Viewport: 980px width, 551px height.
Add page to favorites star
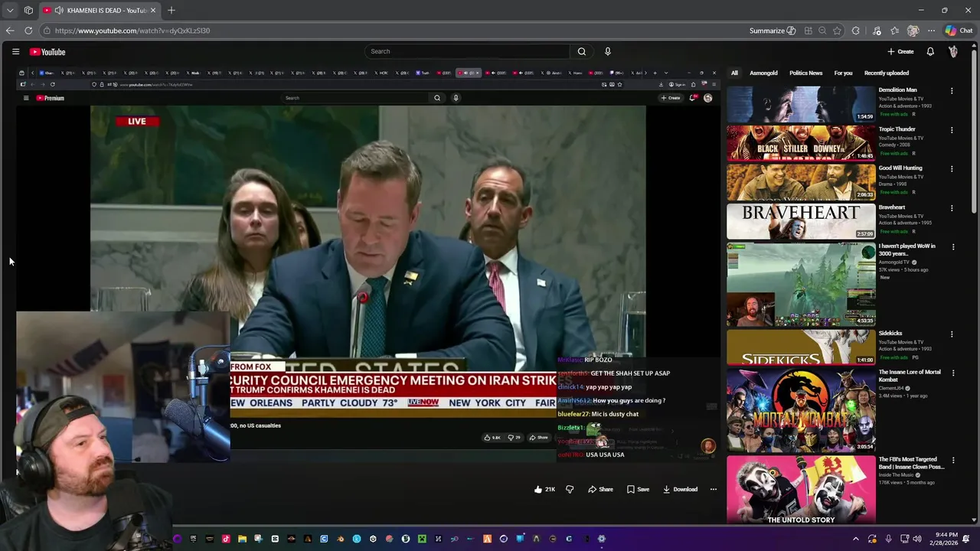(837, 31)
